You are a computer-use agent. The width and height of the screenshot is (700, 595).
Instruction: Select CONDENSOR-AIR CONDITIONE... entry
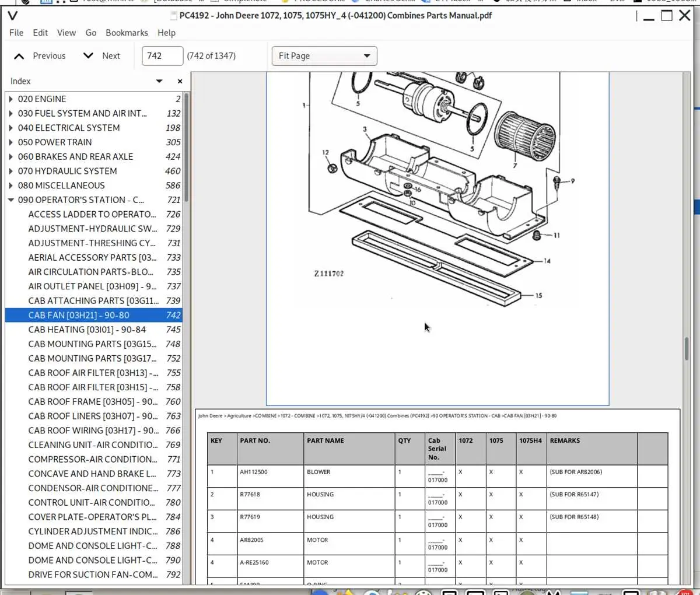(93, 488)
